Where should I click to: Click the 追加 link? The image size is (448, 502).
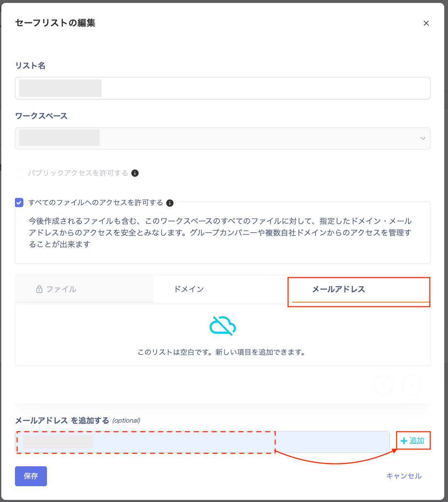pyautogui.click(x=417, y=440)
